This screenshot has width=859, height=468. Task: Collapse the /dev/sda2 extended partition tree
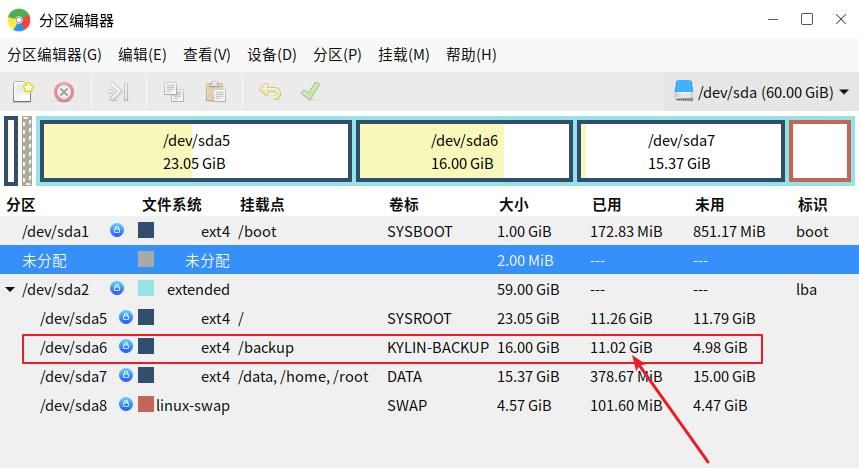[x=11, y=290]
